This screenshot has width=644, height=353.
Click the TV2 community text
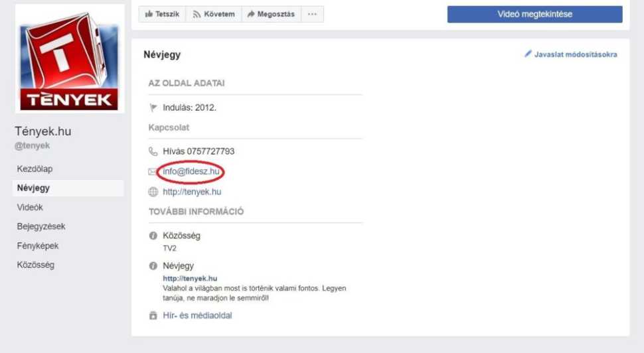[169, 248]
